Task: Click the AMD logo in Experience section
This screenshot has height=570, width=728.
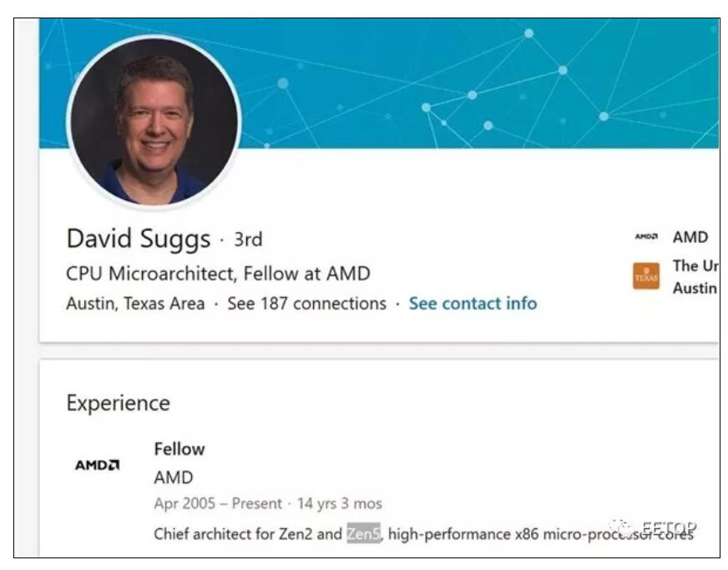Action: coord(98,465)
